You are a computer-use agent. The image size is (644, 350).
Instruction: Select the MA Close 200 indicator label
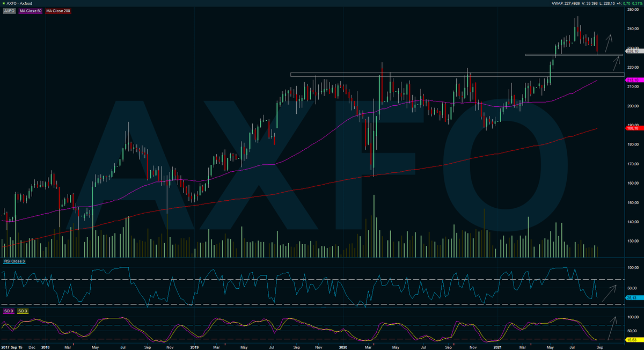58,11
